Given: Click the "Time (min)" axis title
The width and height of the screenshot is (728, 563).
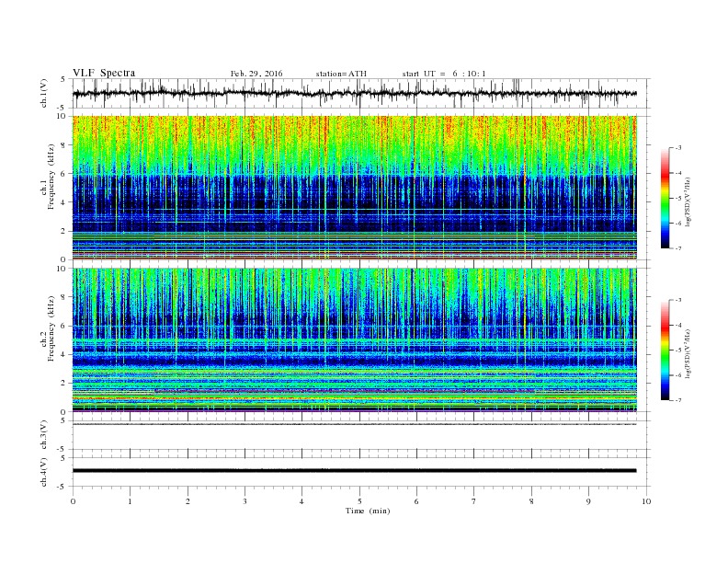Looking at the screenshot, I should 368,511.
